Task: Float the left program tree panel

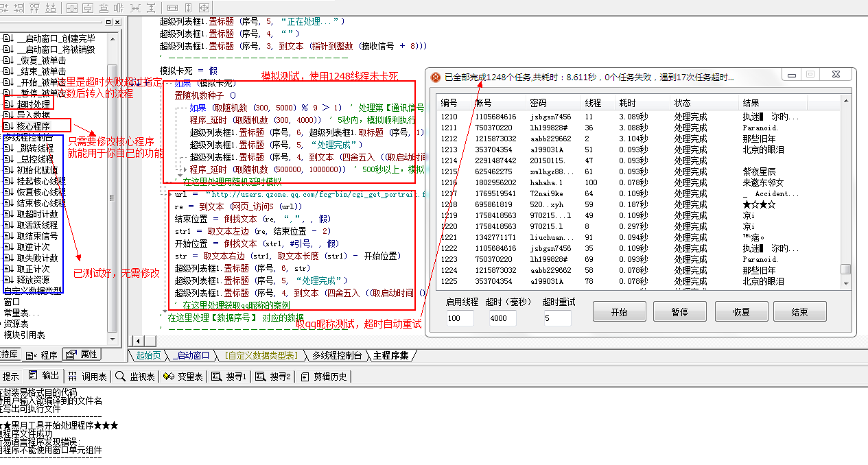Action: click(108, 22)
